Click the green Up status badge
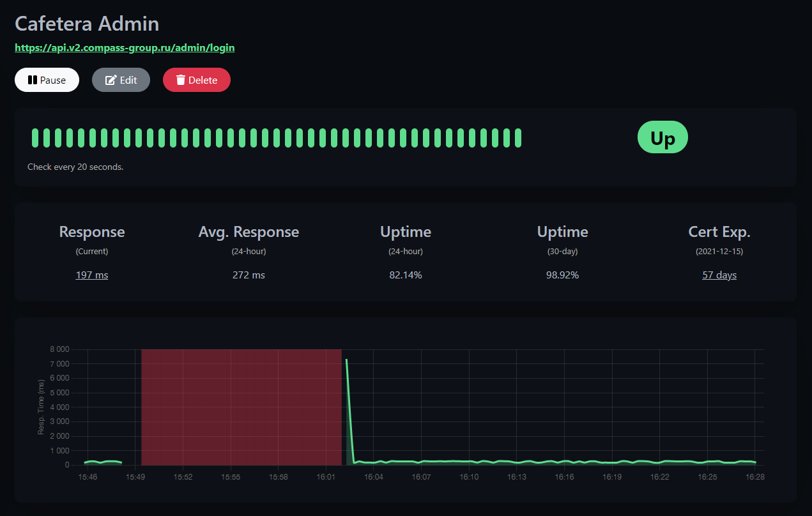The width and height of the screenshot is (812, 516). (x=663, y=137)
